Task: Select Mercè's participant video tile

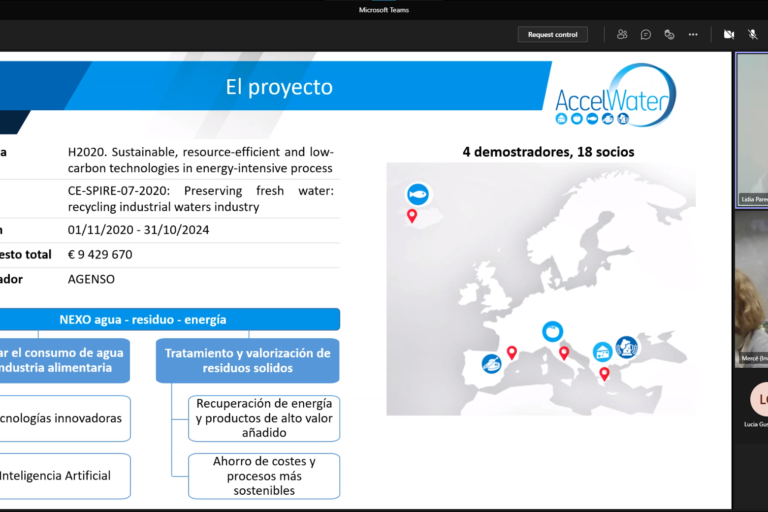Action: tap(752, 290)
